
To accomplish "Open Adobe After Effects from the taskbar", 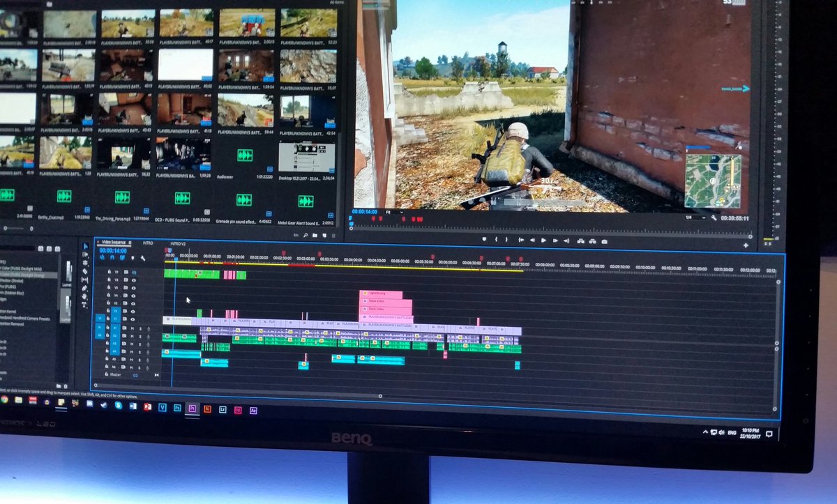I will point(253,411).
